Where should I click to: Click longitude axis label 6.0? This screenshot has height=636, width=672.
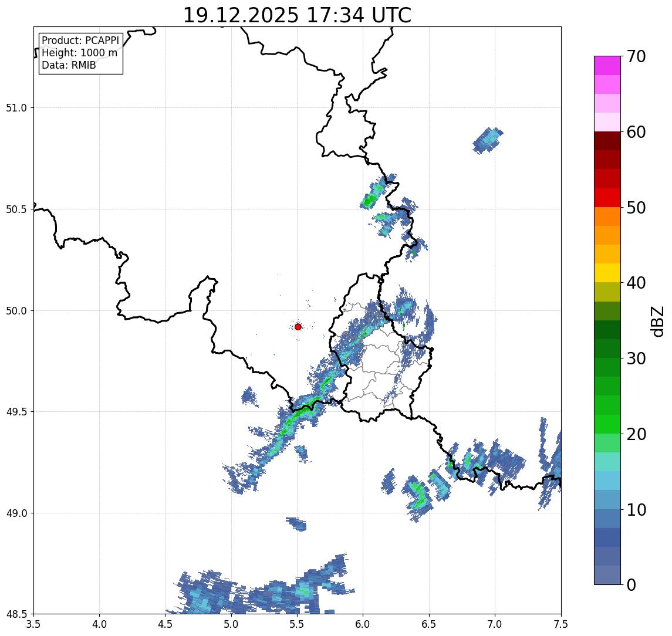[363, 624]
